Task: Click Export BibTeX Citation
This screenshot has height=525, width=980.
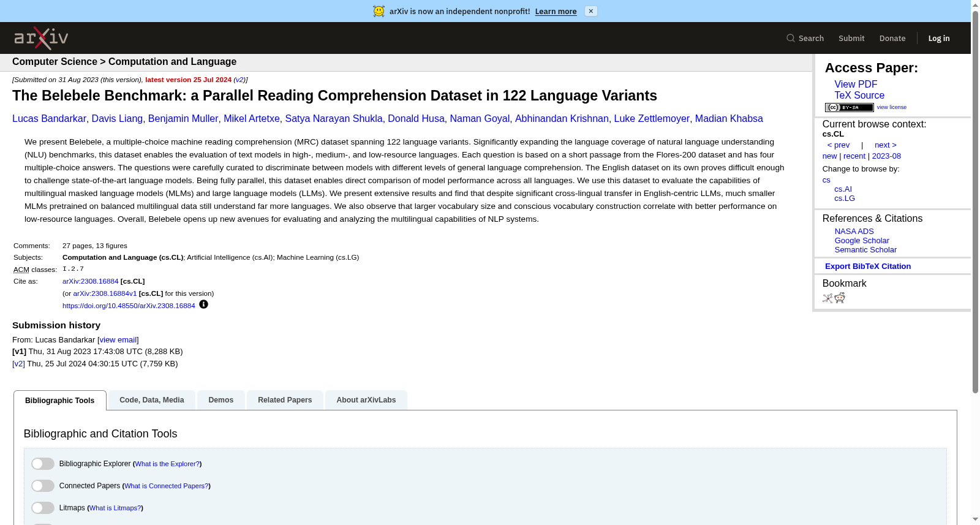Action: click(868, 266)
